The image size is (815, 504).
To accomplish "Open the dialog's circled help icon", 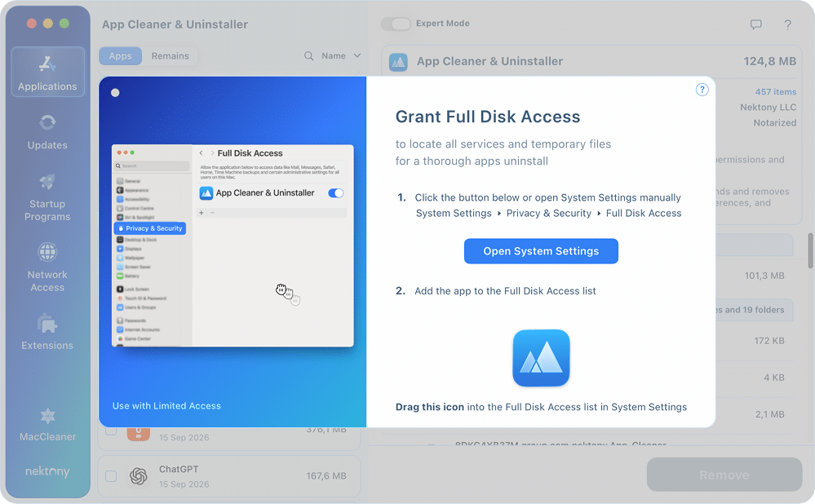I will pyautogui.click(x=702, y=90).
